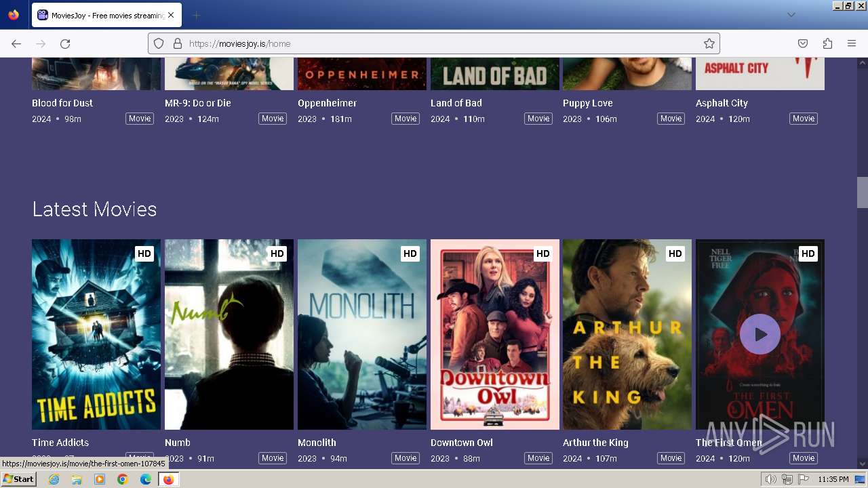This screenshot has width=868, height=488.
Task: Click Movie tag under MR-9: Do or Die
Action: 273,119
